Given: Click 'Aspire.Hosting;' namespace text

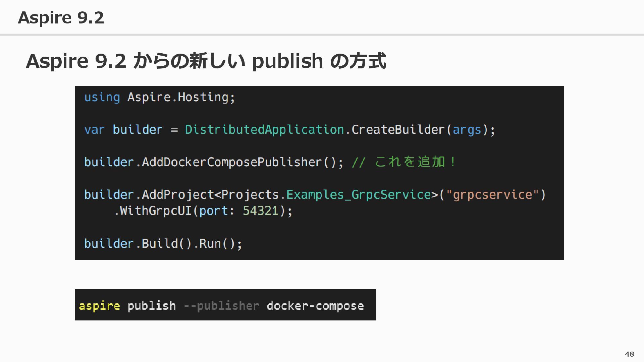Looking at the screenshot, I should click(181, 97).
